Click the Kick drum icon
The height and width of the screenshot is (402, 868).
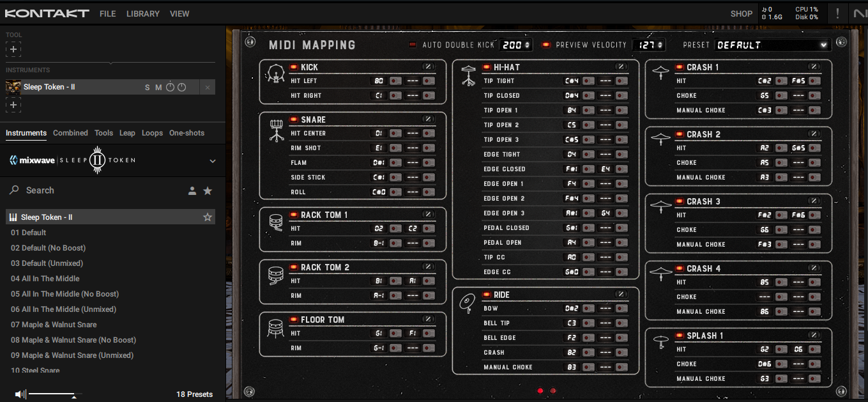tap(275, 74)
